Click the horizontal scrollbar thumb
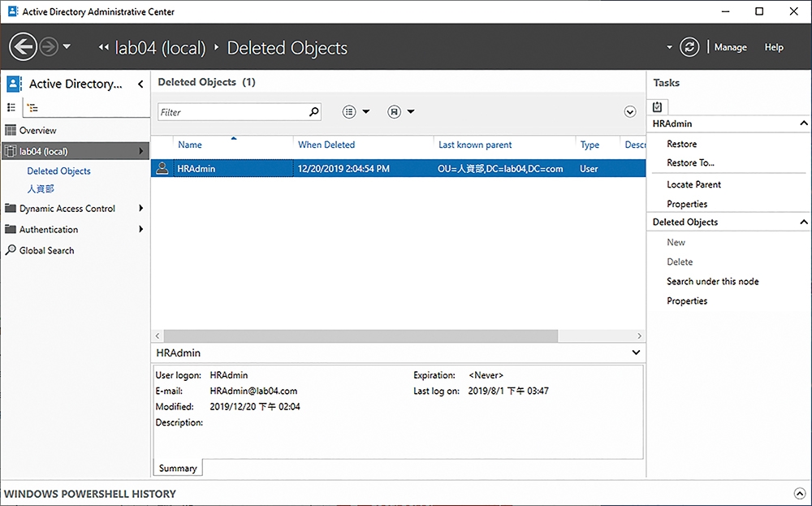The height and width of the screenshot is (506, 812). click(x=361, y=335)
